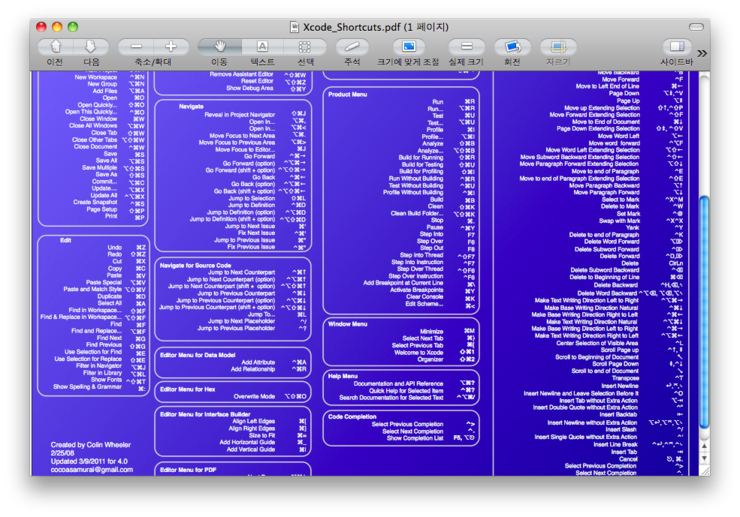Zoom in with the plus (확대) button
This screenshot has height=517, width=740.
171,47
